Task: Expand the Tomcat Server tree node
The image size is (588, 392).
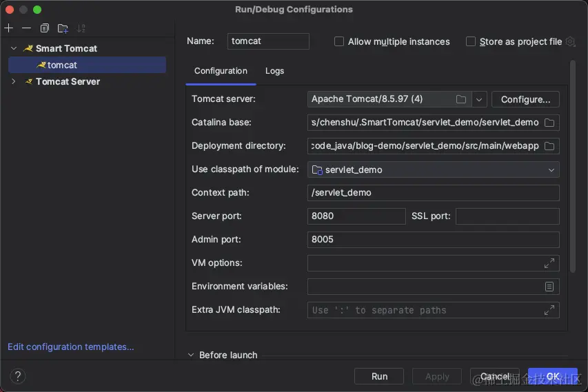Action: tap(13, 81)
